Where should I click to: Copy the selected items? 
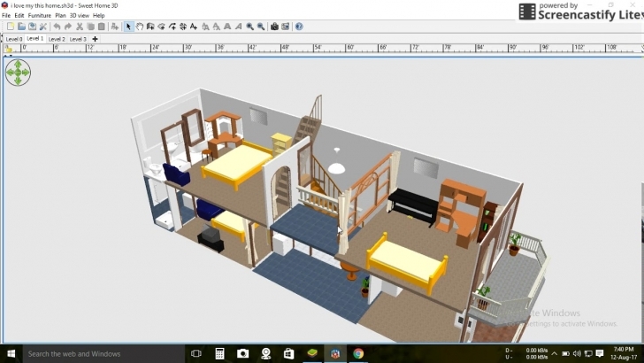pos(91,27)
